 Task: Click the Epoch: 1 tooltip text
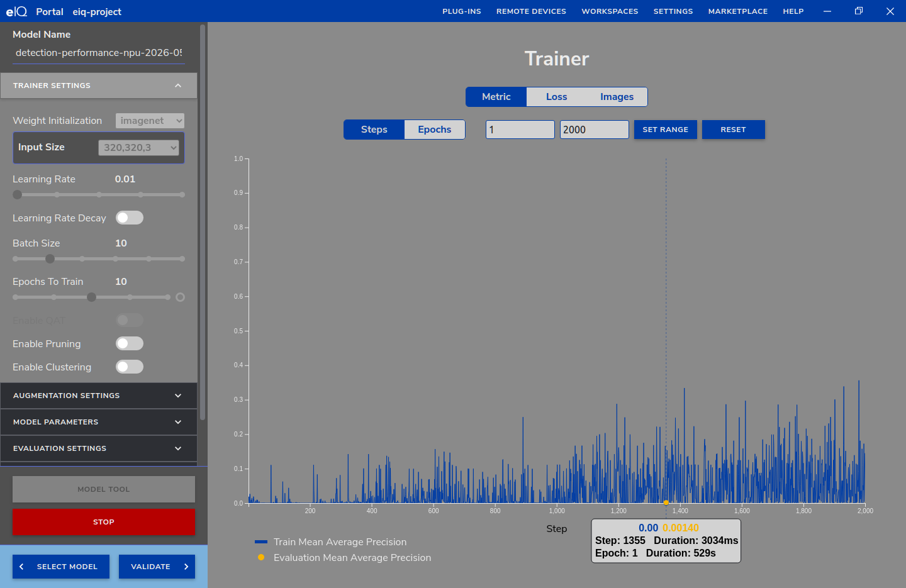(x=617, y=553)
